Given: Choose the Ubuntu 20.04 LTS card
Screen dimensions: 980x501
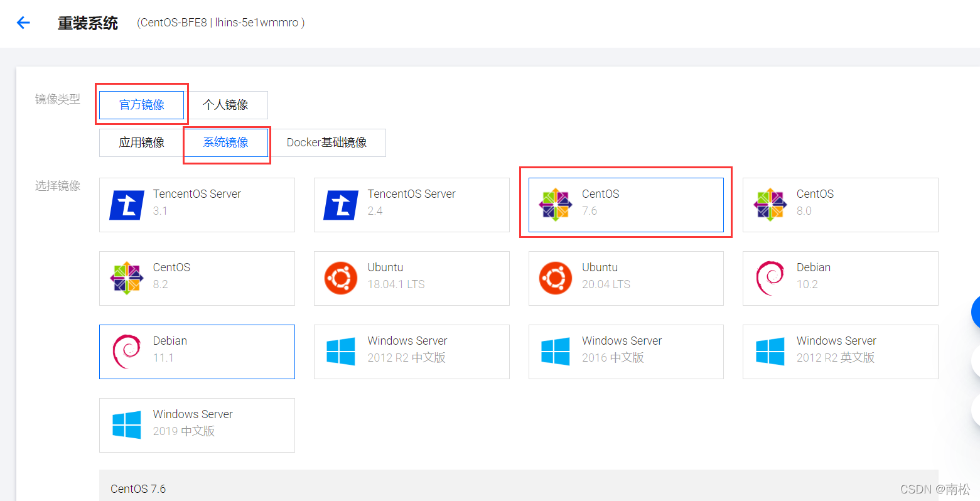Looking at the screenshot, I should pos(626,278).
